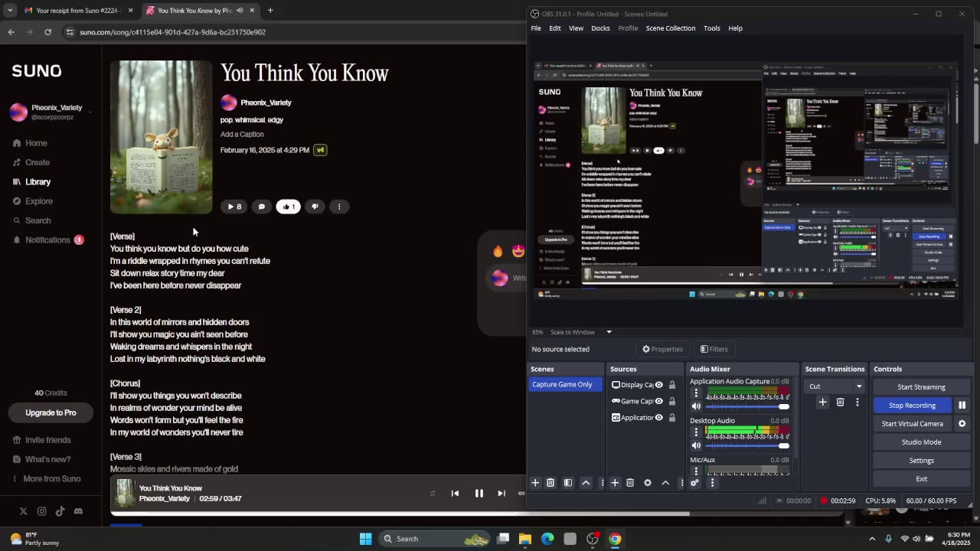Image resolution: width=980 pixels, height=551 pixels.
Task: Add a new scene transition
Action: (823, 403)
